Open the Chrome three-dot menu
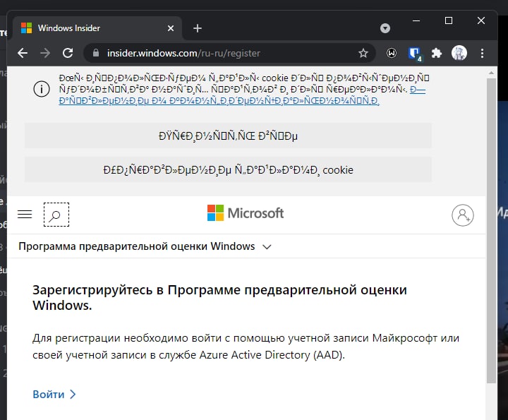Image resolution: width=508 pixels, height=420 pixels. [x=482, y=53]
